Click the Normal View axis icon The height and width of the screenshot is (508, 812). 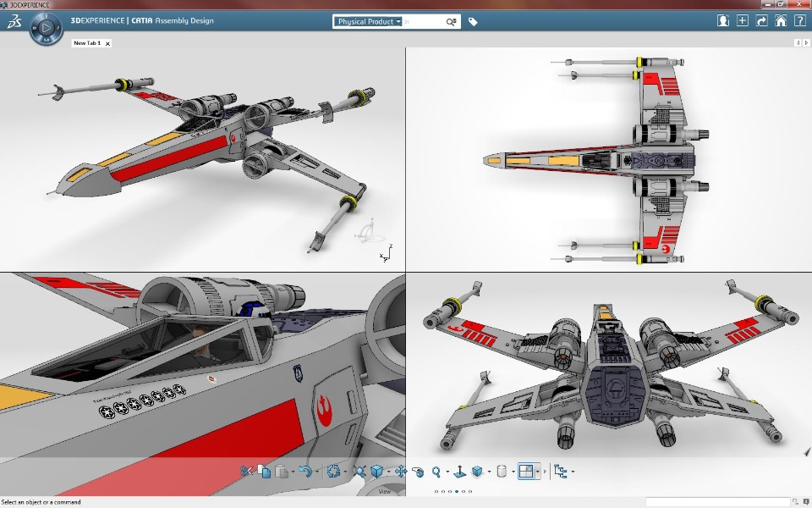point(459,472)
